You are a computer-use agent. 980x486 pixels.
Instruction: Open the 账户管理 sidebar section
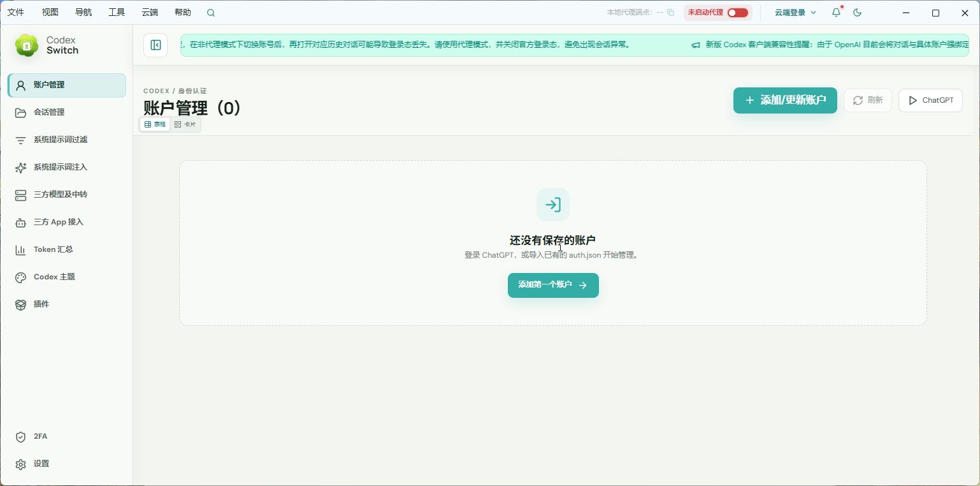[x=67, y=85]
